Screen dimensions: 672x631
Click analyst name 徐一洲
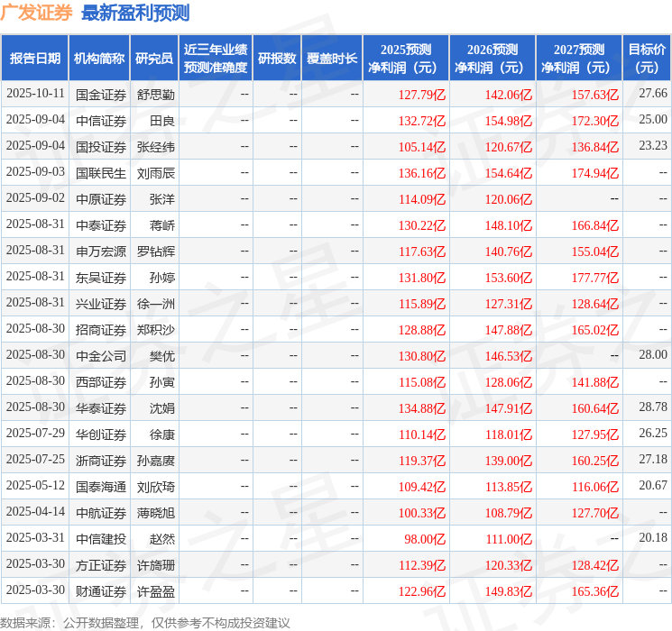tap(155, 304)
